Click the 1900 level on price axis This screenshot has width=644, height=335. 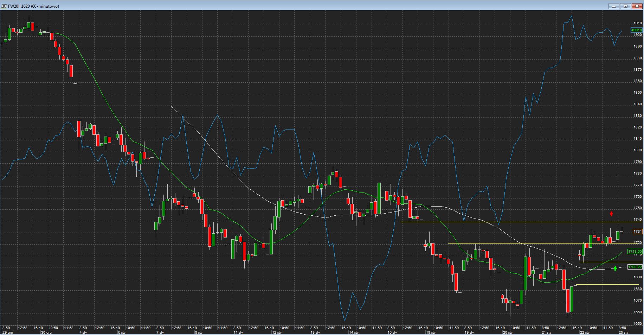tap(637, 35)
